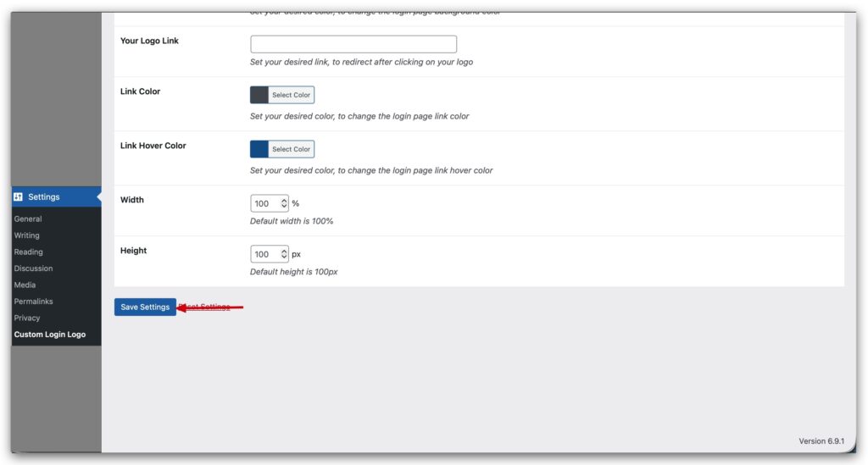Focus the Height number field
Image resolution: width=868 pixels, height=465 pixels.
[x=264, y=254]
